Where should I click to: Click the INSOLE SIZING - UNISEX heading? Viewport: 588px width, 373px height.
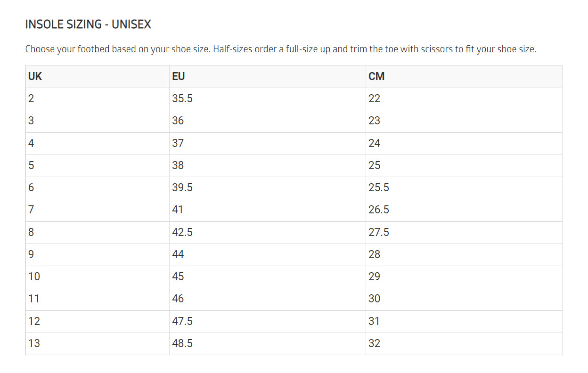pyautogui.click(x=88, y=24)
